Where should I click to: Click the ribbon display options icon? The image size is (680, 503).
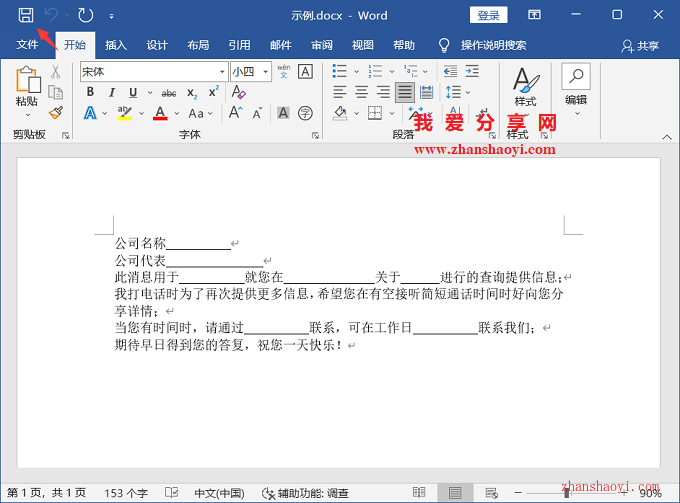click(x=534, y=15)
